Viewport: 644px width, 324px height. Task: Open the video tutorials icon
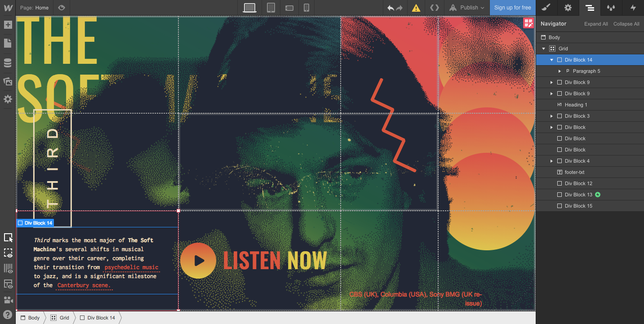coord(8,300)
